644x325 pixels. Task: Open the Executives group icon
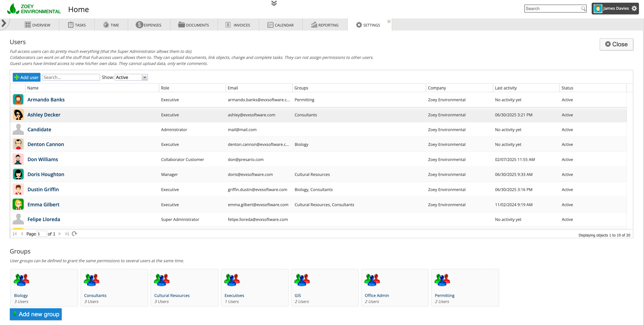(x=232, y=280)
